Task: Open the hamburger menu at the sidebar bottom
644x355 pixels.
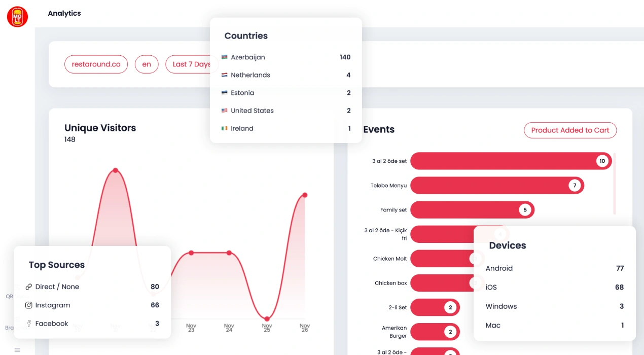Action: (17, 350)
